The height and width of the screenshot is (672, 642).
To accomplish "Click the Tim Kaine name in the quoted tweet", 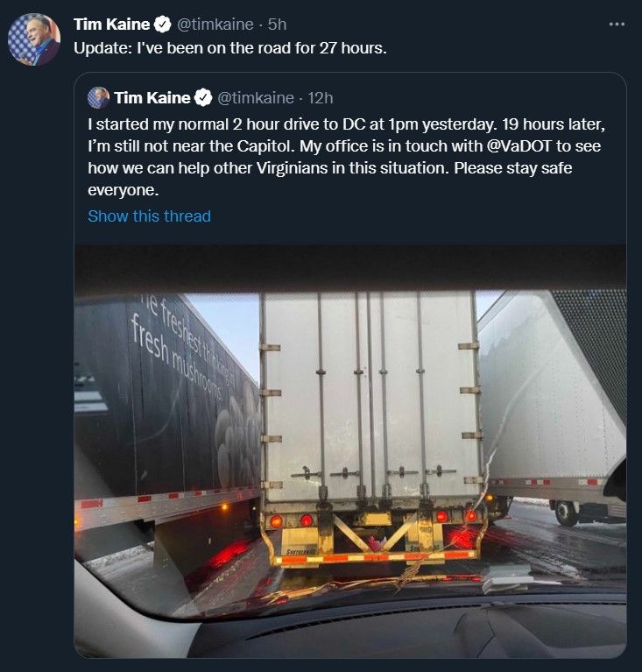I will pos(152,97).
